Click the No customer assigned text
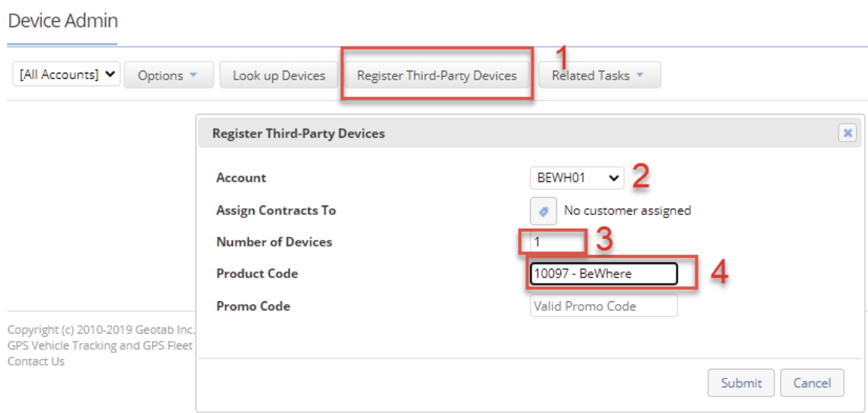The width and height of the screenshot is (868, 413). pyautogui.click(x=627, y=211)
